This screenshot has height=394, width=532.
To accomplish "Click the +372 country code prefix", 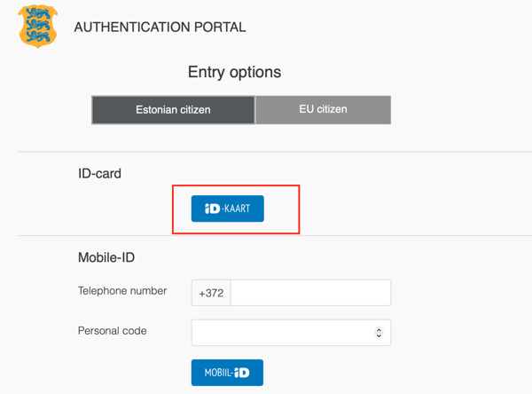I will pos(211,293).
